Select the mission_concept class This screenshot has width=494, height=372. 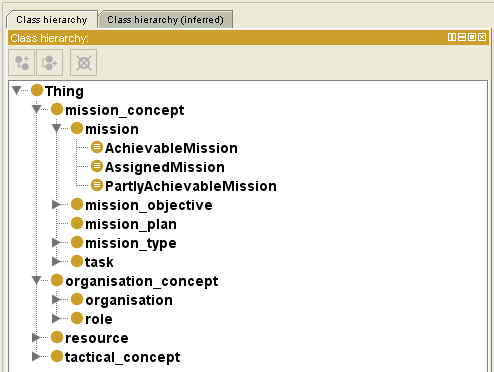pos(125,110)
